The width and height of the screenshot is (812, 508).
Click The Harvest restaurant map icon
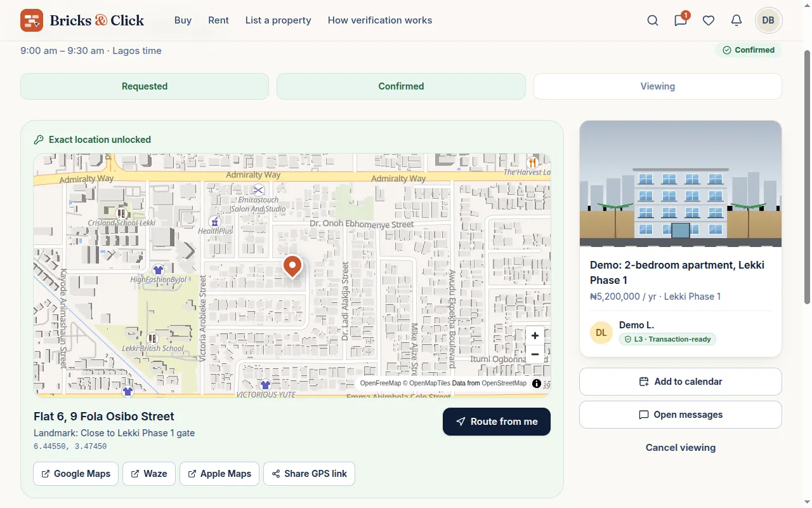[532, 163]
